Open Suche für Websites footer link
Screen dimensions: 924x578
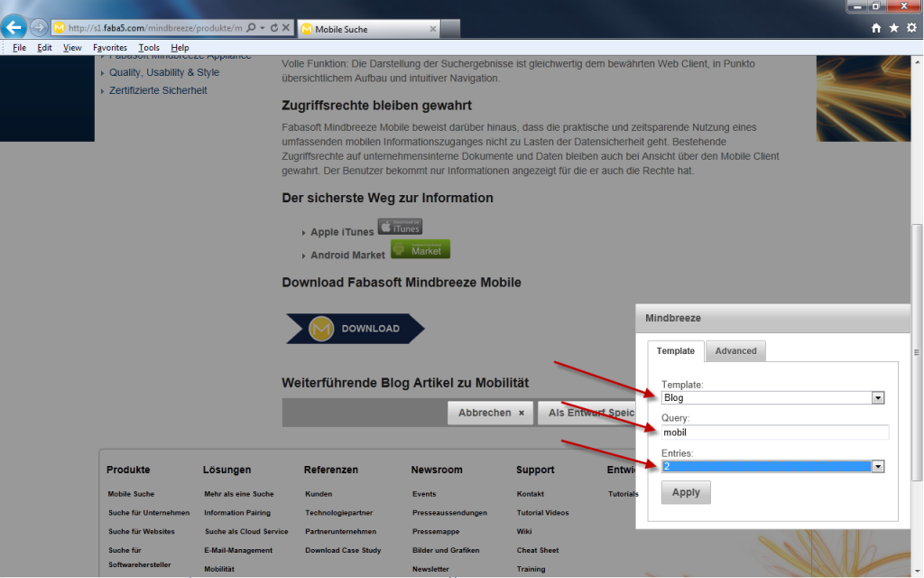pos(142,532)
